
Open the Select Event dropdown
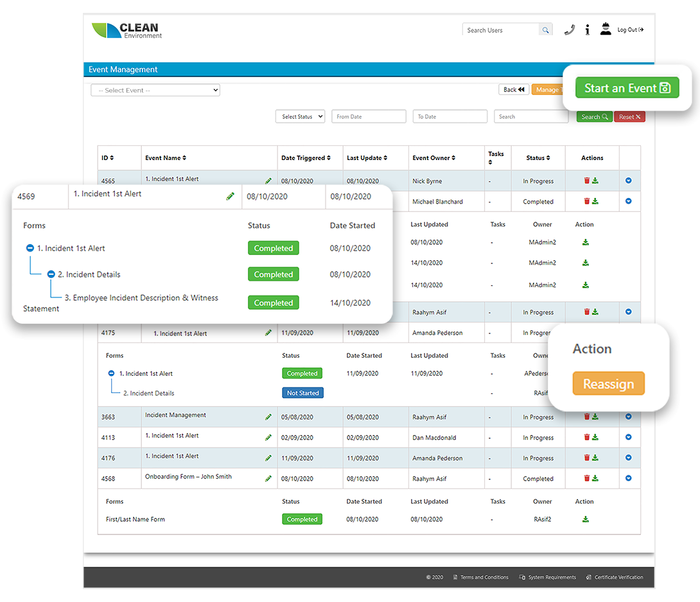pos(155,90)
